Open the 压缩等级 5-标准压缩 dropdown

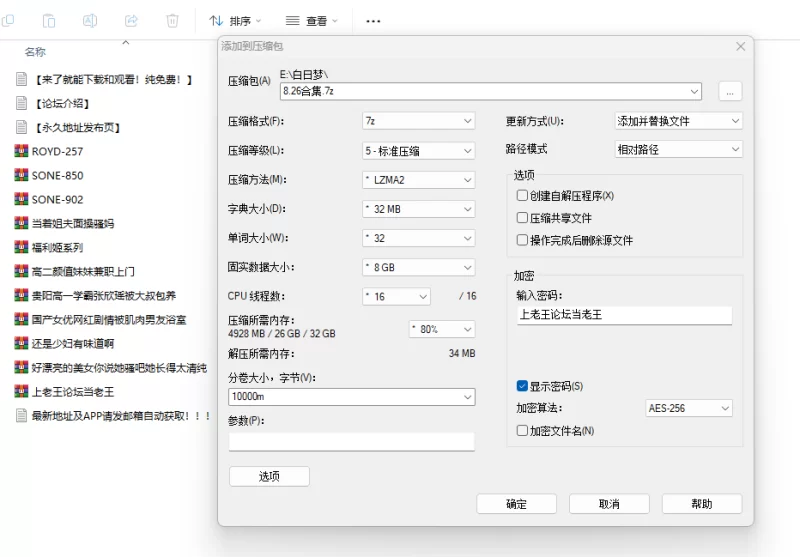[x=418, y=150]
